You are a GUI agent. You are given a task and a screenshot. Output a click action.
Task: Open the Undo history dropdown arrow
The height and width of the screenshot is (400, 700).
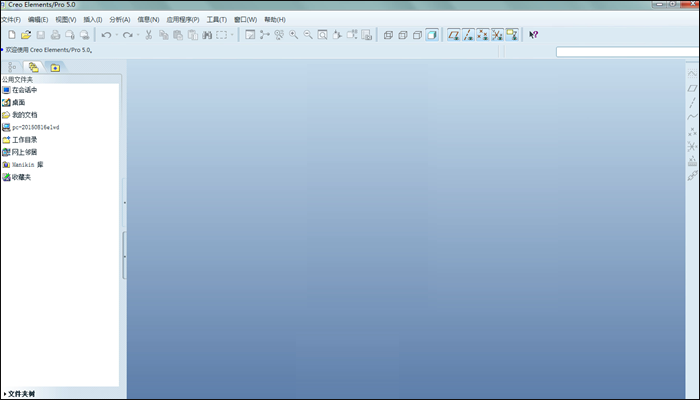[117, 35]
